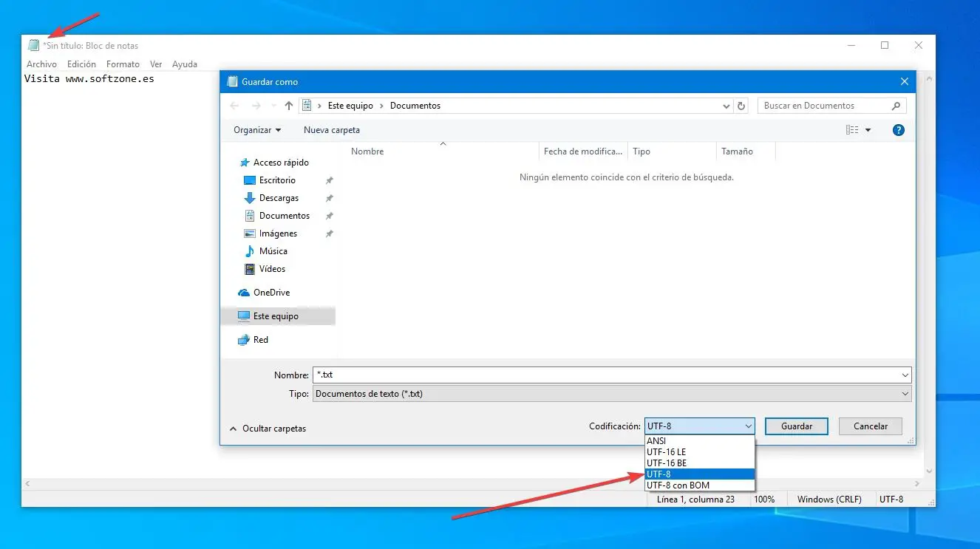Click the Notepad icon in the title bar
This screenshot has width=980, height=549.
pos(33,45)
